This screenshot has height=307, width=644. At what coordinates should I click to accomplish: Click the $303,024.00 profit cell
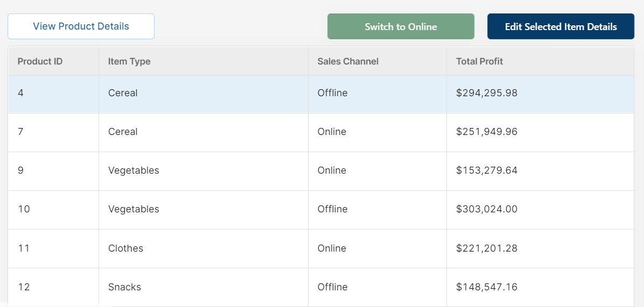541,210
